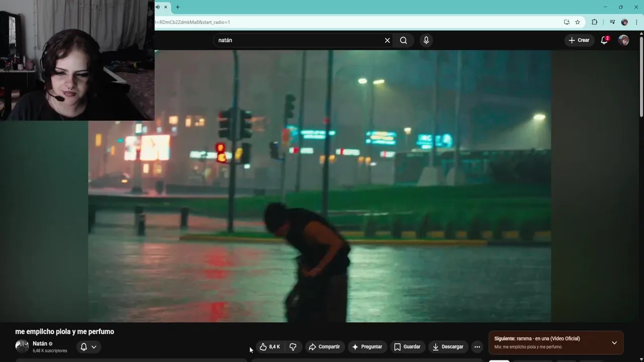Open more actions three-dot menu
The width and height of the screenshot is (644, 362).
click(477, 347)
